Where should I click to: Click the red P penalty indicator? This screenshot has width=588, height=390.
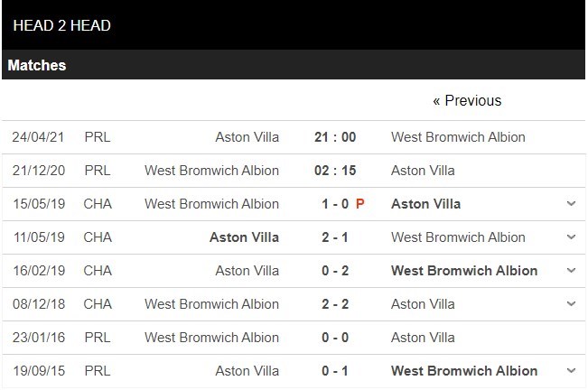(360, 204)
